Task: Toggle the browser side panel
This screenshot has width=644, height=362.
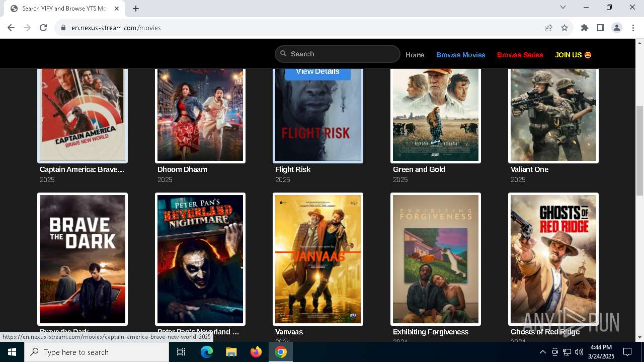Action: (x=601, y=28)
